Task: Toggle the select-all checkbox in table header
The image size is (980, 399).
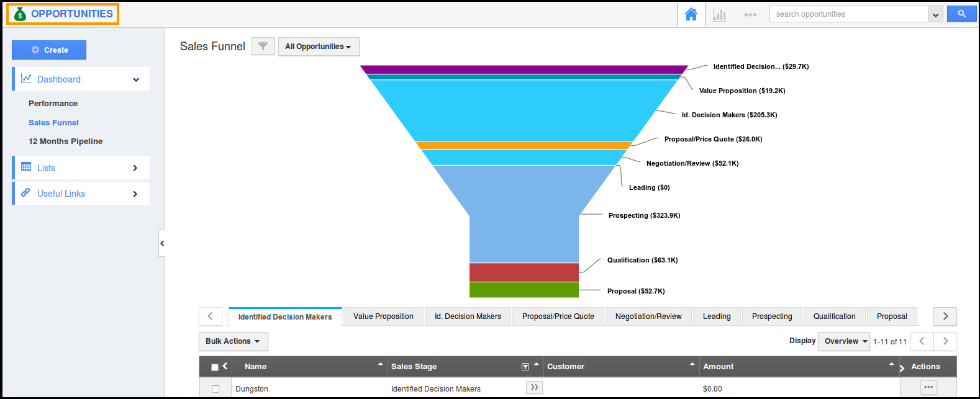Action: 215,367
